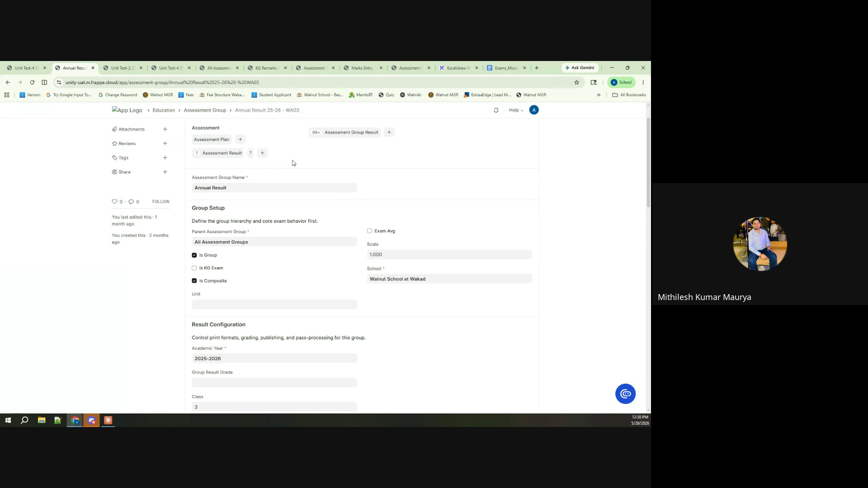The height and width of the screenshot is (488, 868).
Task: Click the Scale input field
Action: click(x=449, y=255)
